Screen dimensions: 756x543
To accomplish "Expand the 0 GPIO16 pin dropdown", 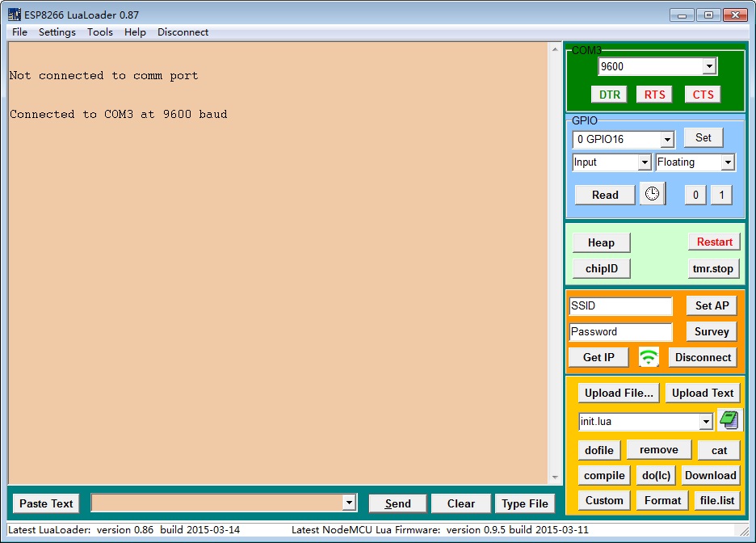I will 667,139.
